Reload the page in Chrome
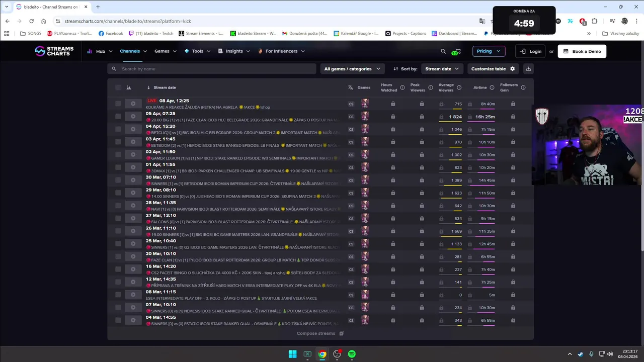The image size is (644, 362). click(31, 21)
